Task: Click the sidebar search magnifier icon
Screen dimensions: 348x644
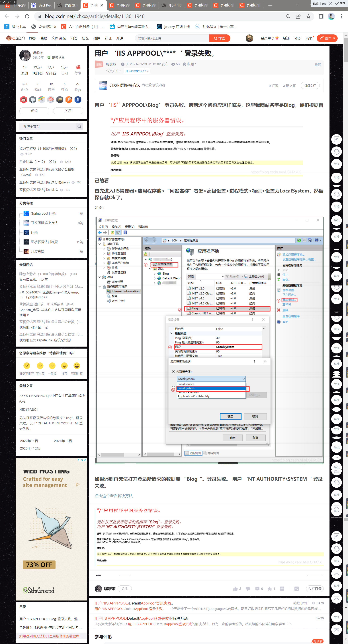Action: tap(79, 127)
